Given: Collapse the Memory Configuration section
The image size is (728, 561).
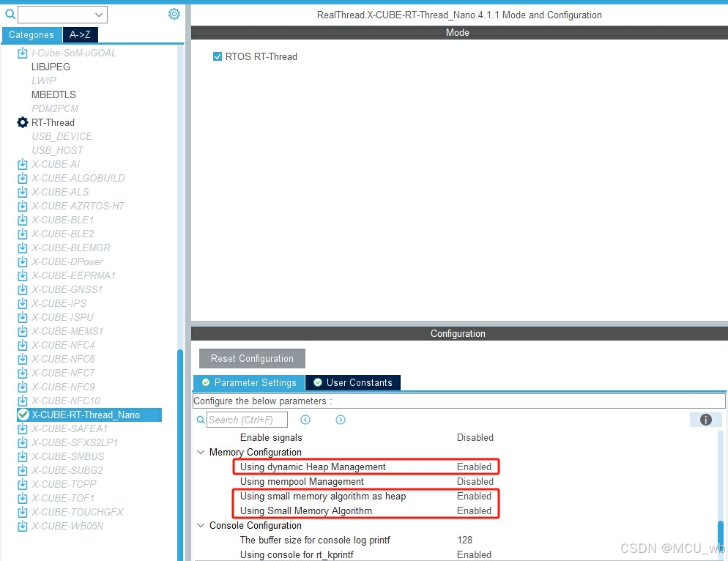Looking at the screenshot, I should point(201,452).
